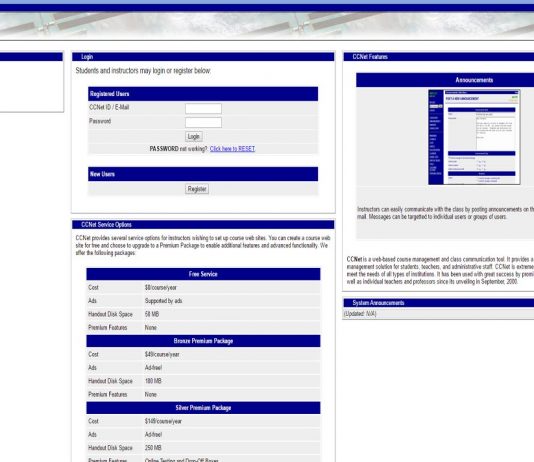This screenshot has height=462, width=534.
Task: Select the Bronze Premium Package heading
Action: (203, 341)
